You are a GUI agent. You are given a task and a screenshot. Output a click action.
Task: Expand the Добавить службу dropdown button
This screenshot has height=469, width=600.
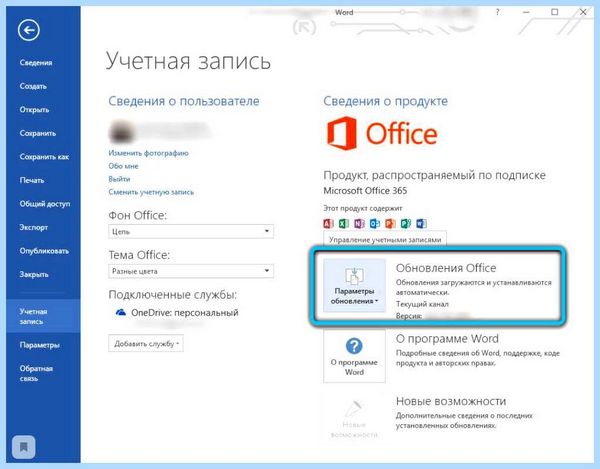(x=146, y=344)
